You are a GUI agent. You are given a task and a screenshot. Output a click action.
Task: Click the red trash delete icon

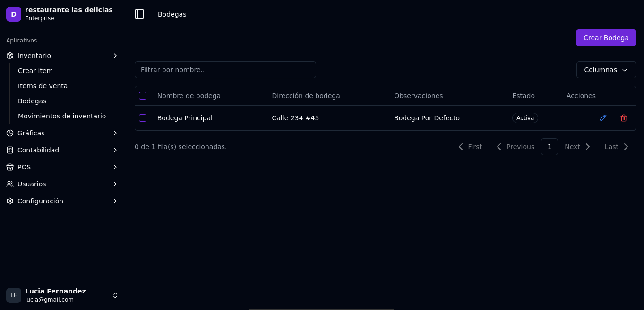click(623, 118)
